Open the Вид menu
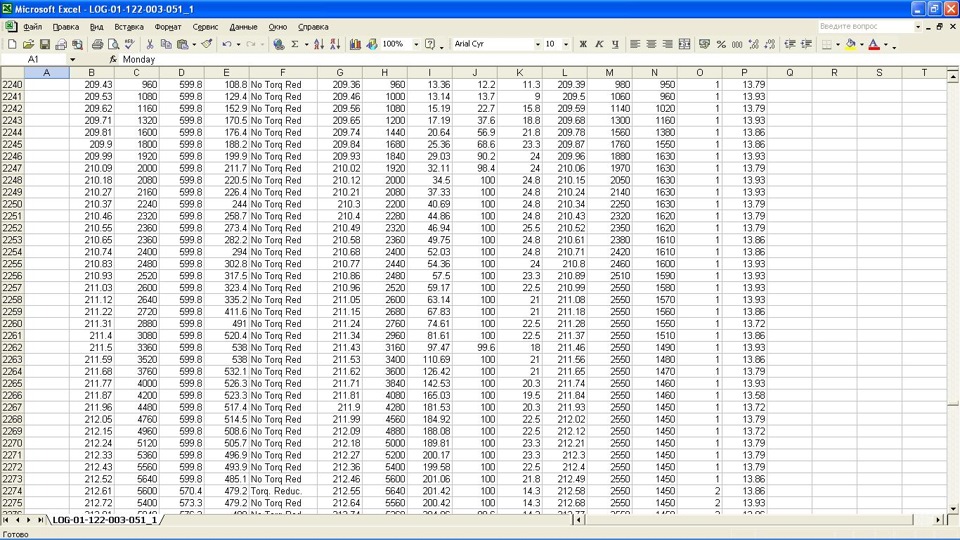This screenshot has width=960, height=540. 96,27
